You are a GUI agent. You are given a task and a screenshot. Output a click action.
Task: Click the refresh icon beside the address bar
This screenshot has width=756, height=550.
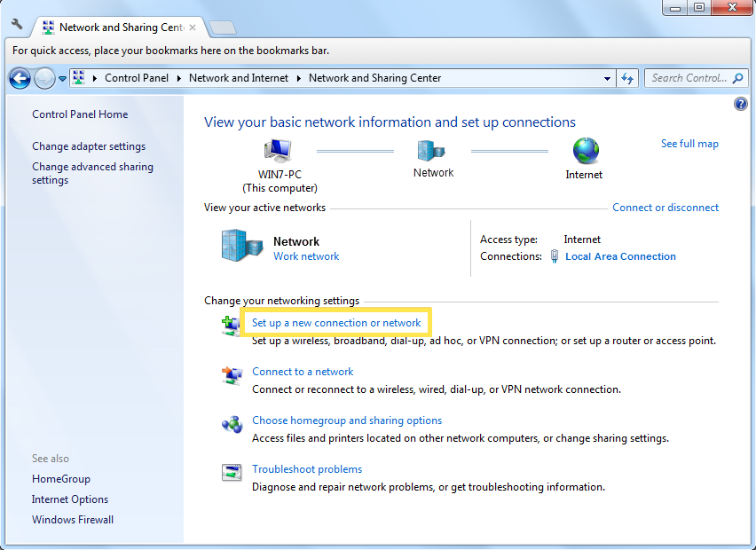coord(627,78)
